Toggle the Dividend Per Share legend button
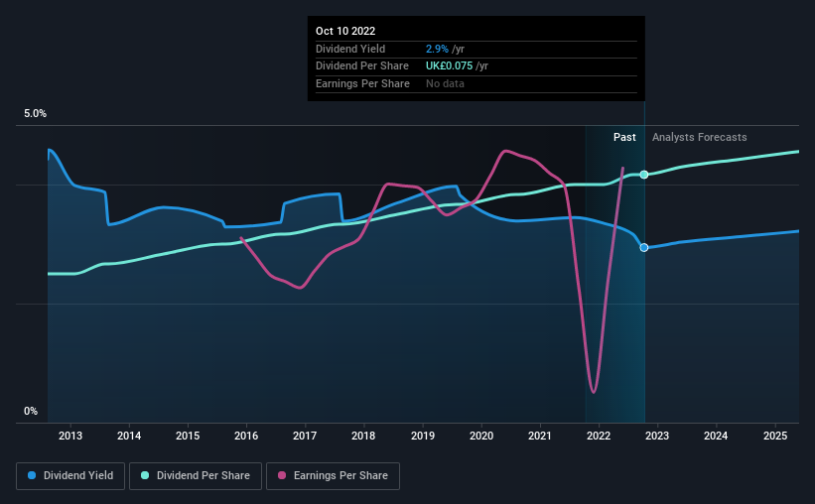The image size is (815, 504). [x=196, y=476]
